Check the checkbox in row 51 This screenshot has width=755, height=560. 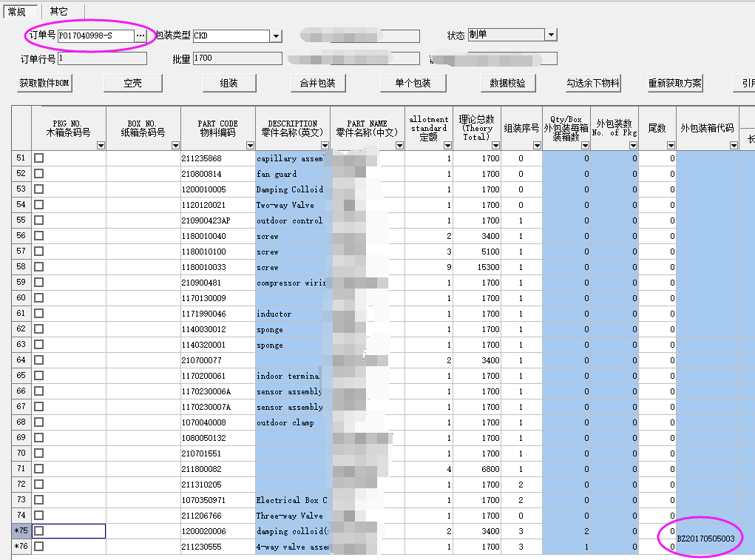pyautogui.click(x=39, y=158)
